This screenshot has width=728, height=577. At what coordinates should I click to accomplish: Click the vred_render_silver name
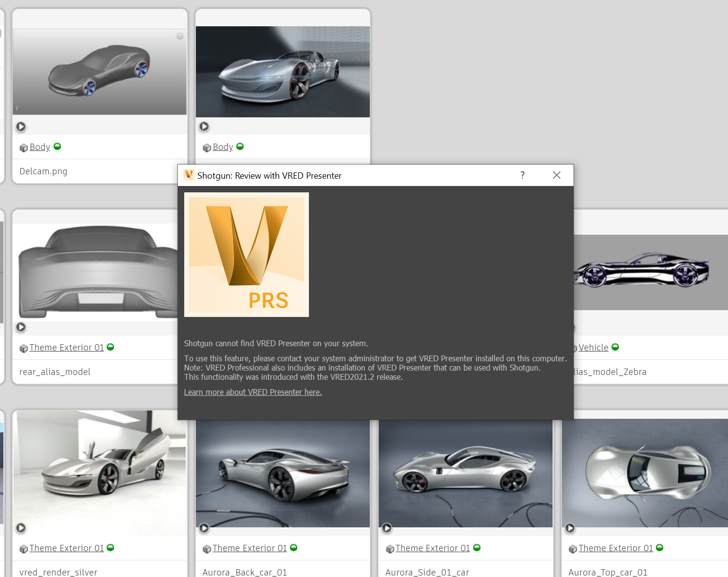pyautogui.click(x=58, y=573)
